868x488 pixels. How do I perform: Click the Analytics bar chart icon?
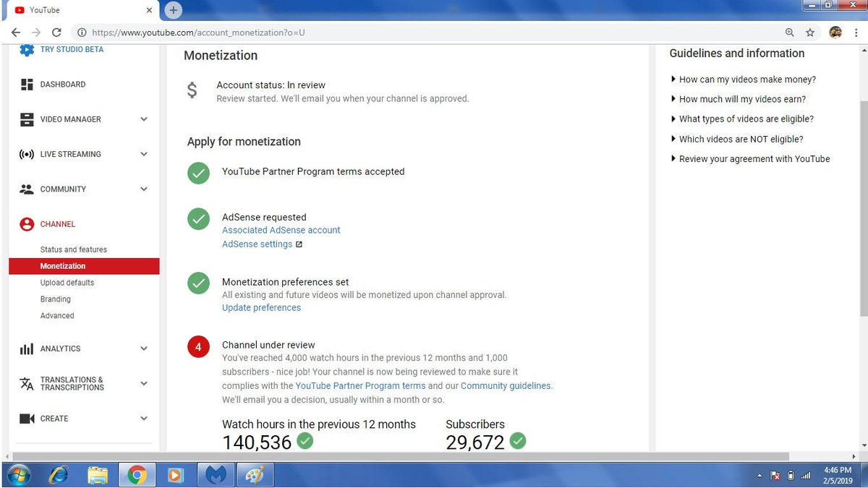[27, 348]
